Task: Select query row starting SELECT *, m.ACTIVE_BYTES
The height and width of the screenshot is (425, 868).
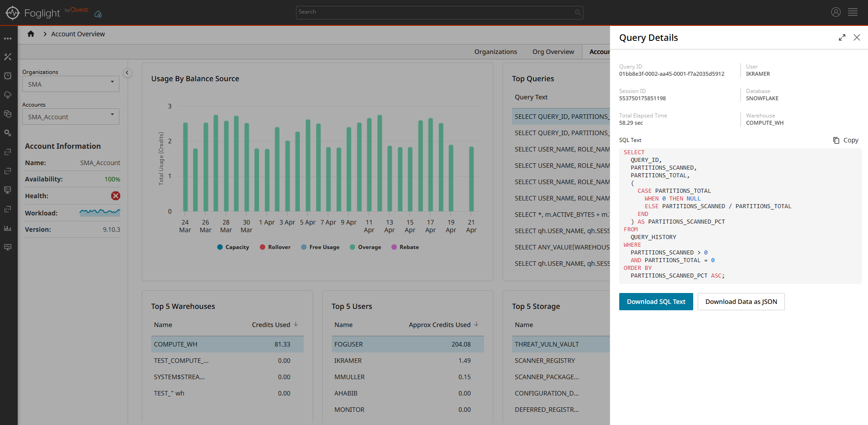Action: pyautogui.click(x=561, y=215)
